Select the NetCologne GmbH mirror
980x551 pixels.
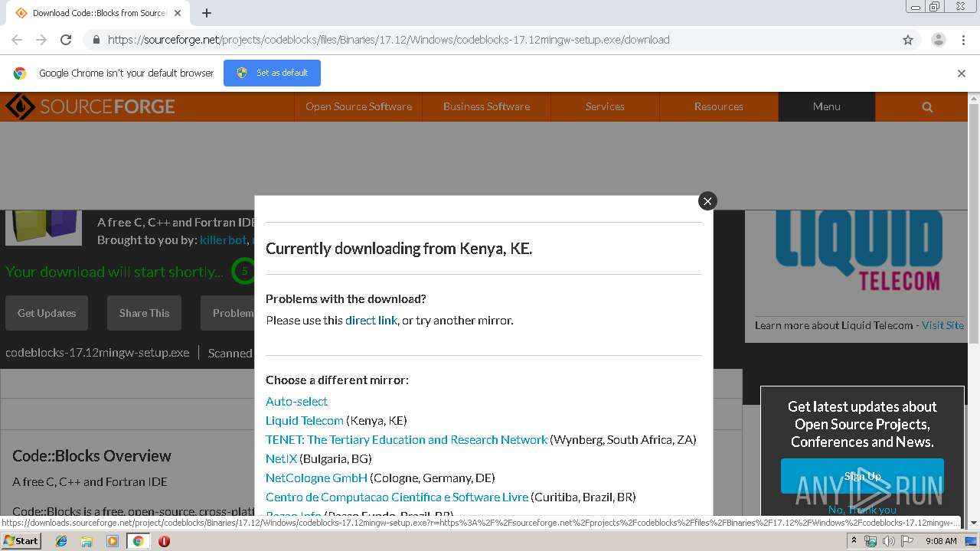(x=316, y=478)
